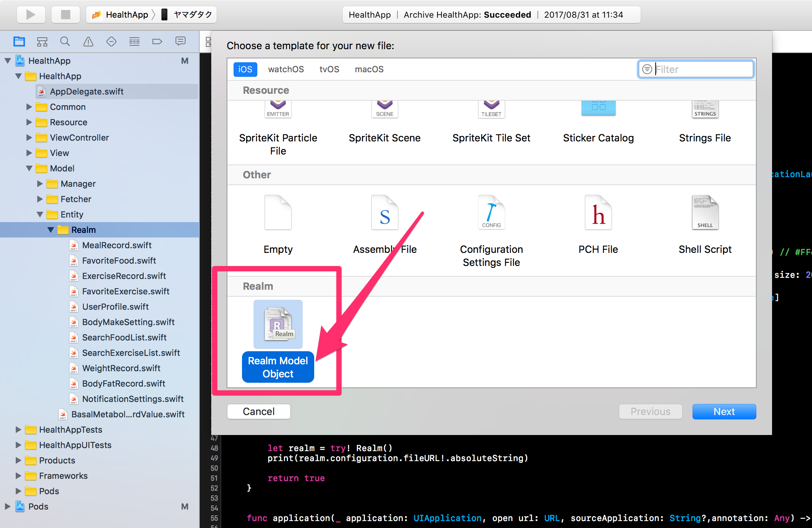Viewport: 812px width, 528px height.
Task: Choose the Empty file template icon
Action: (278, 212)
